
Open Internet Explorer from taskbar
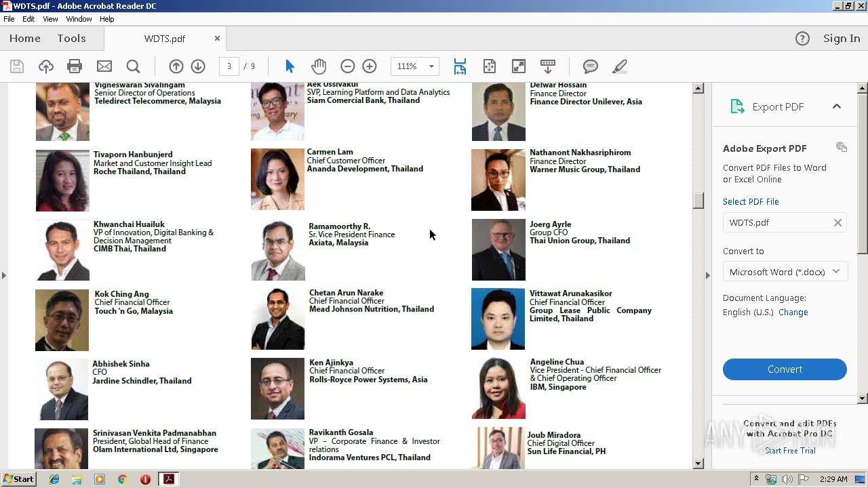click(54, 479)
